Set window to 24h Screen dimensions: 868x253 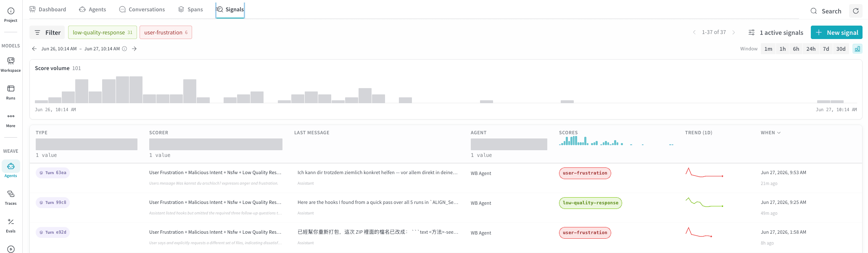(x=811, y=49)
